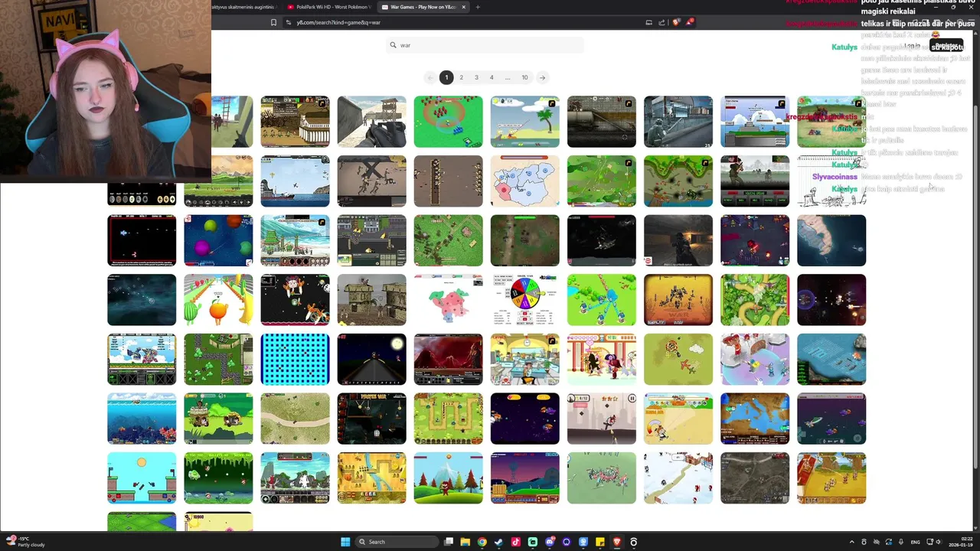Open Discord from the taskbar
Viewport: 980px width, 551px height.
point(549,542)
